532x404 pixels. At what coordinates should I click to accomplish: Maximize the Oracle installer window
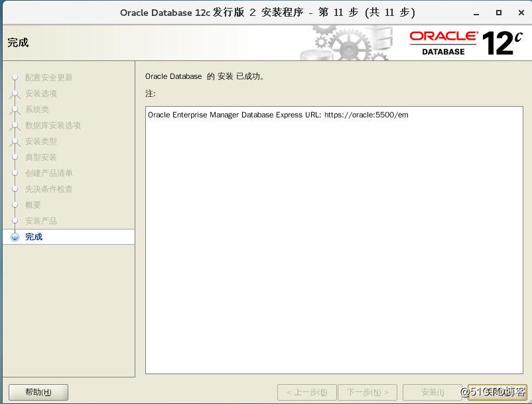pos(498,13)
